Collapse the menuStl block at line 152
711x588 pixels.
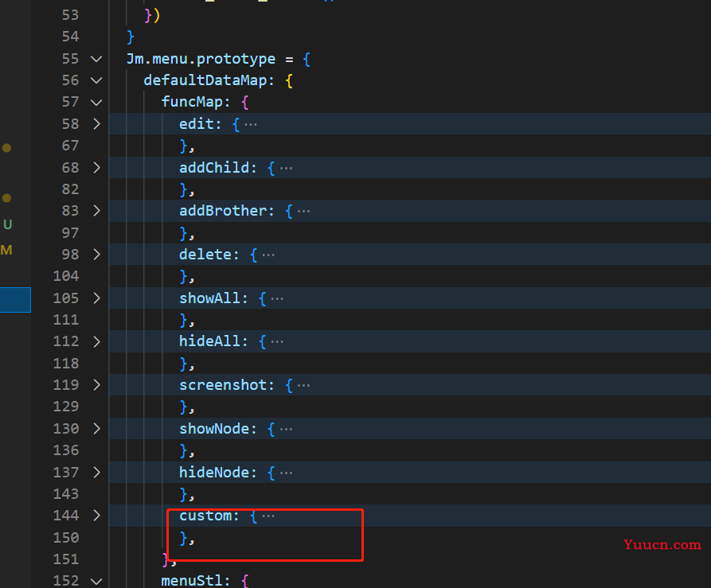point(96,581)
